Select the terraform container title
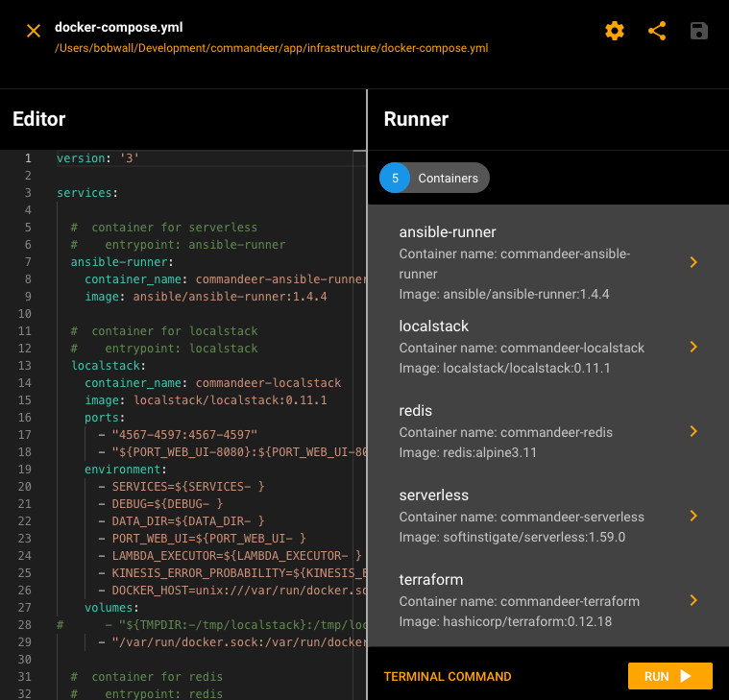This screenshot has height=700, width=729. (x=431, y=580)
